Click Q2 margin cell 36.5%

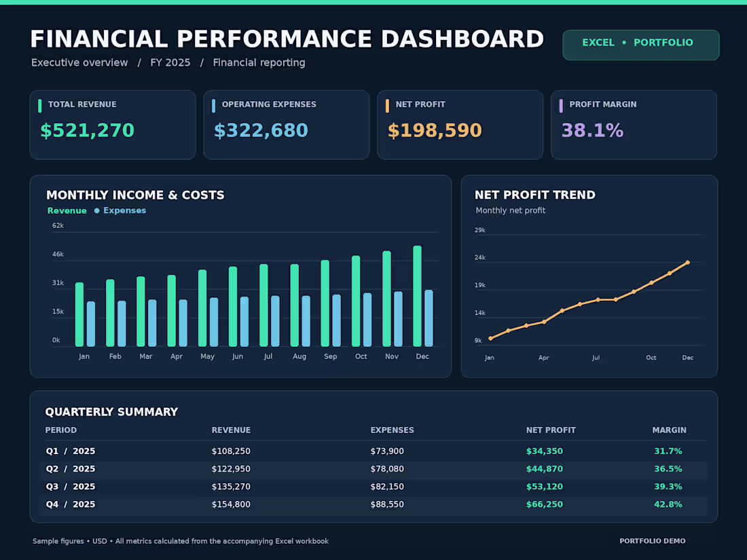[x=668, y=468]
